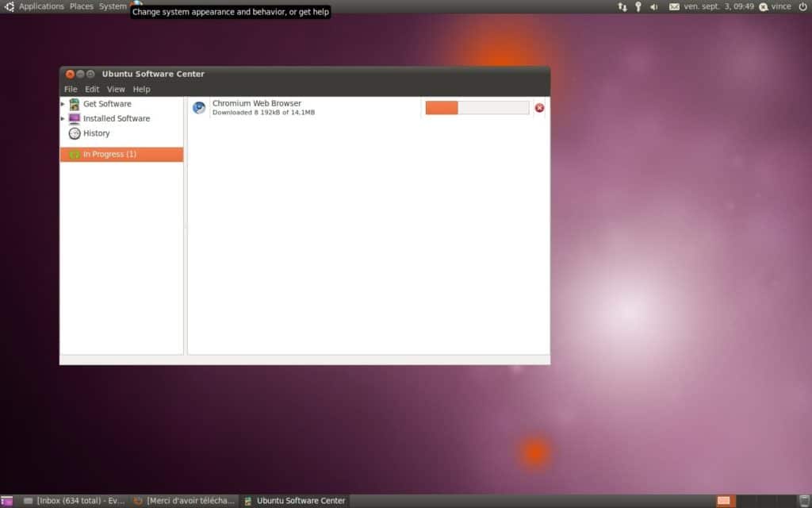Open the Help menu
Viewport: 812px width, 508px height.
tap(141, 89)
